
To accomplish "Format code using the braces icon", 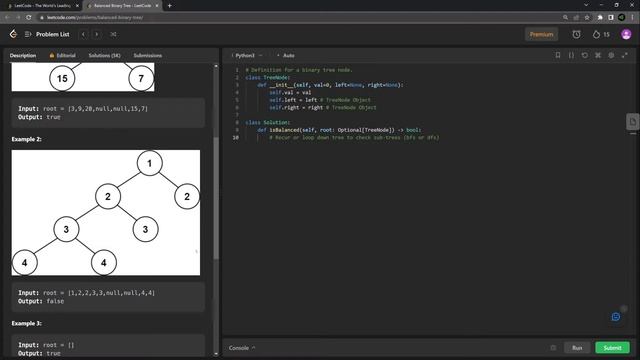I will [571, 55].
